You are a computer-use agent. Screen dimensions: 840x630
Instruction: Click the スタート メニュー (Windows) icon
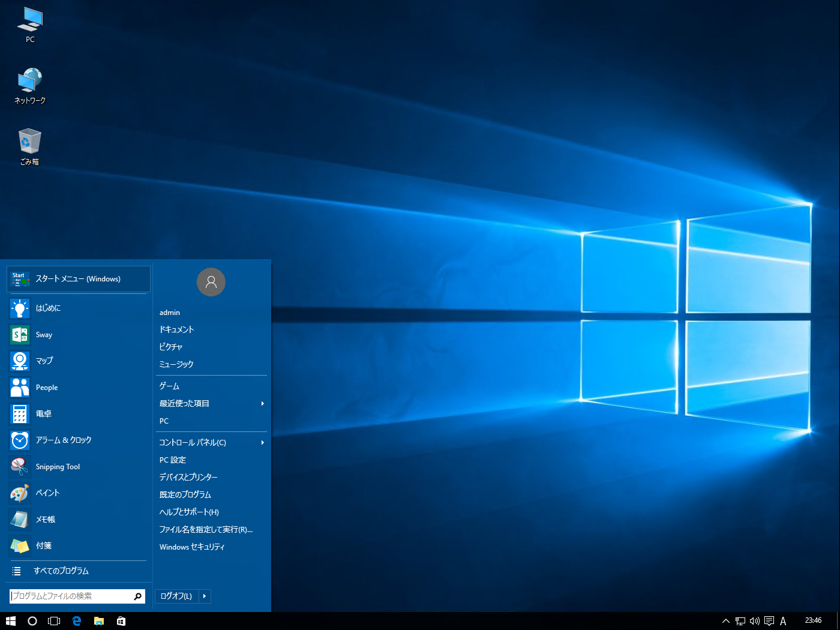pyautogui.click(x=20, y=279)
